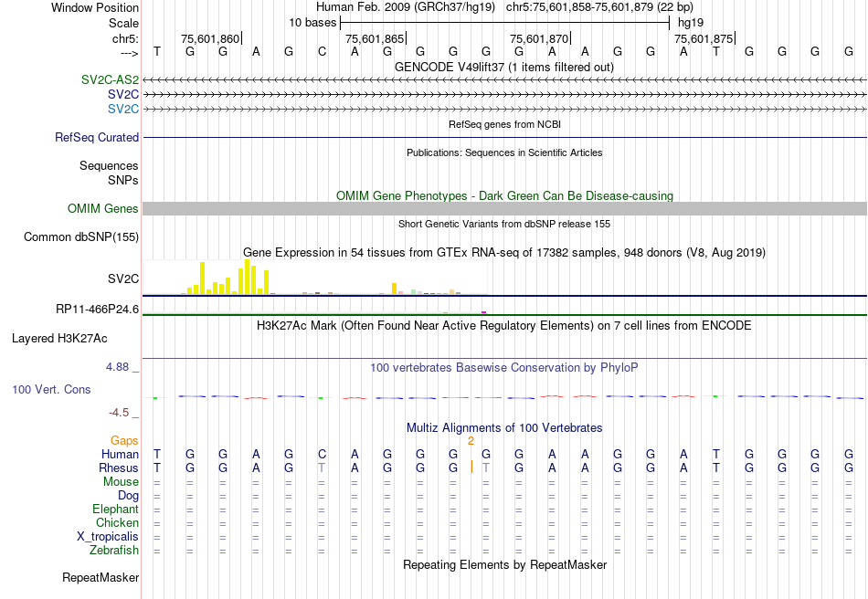The height and width of the screenshot is (599, 868).
Task: Click the ---> strand direction arrow label
Action: tap(129, 53)
